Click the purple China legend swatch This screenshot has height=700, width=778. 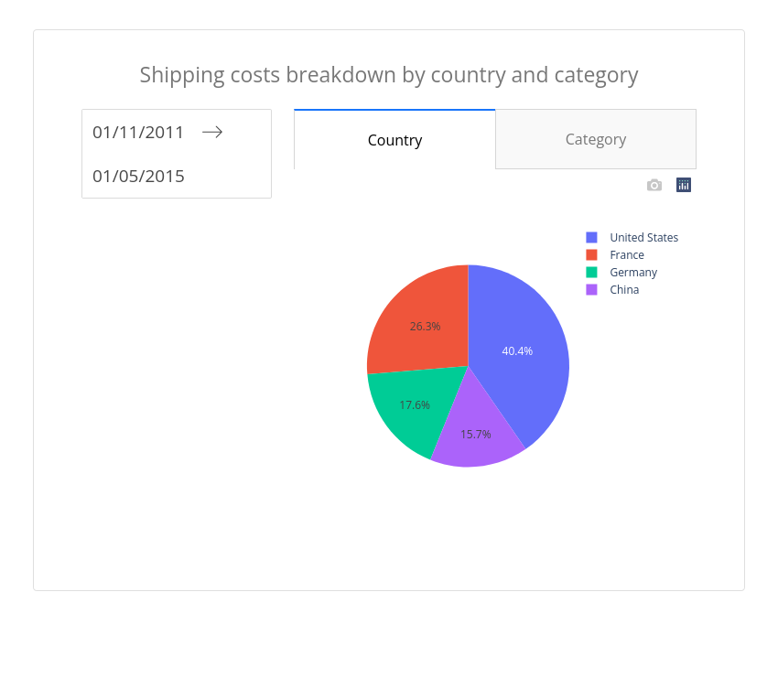591,289
